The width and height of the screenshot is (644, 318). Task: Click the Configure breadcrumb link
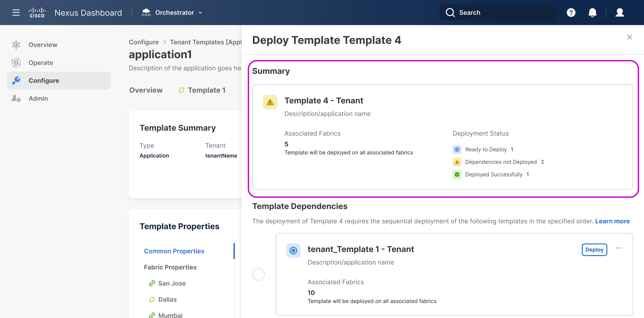click(x=144, y=42)
